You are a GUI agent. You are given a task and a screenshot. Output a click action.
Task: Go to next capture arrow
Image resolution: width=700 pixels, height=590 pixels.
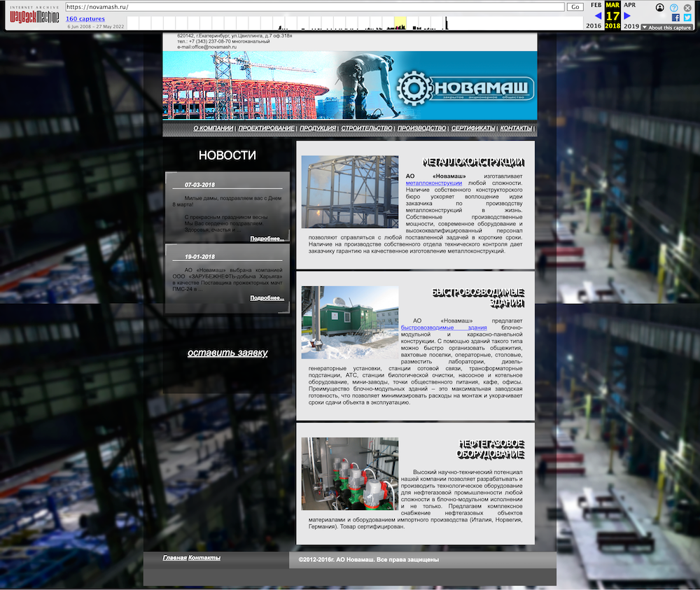coord(627,15)
